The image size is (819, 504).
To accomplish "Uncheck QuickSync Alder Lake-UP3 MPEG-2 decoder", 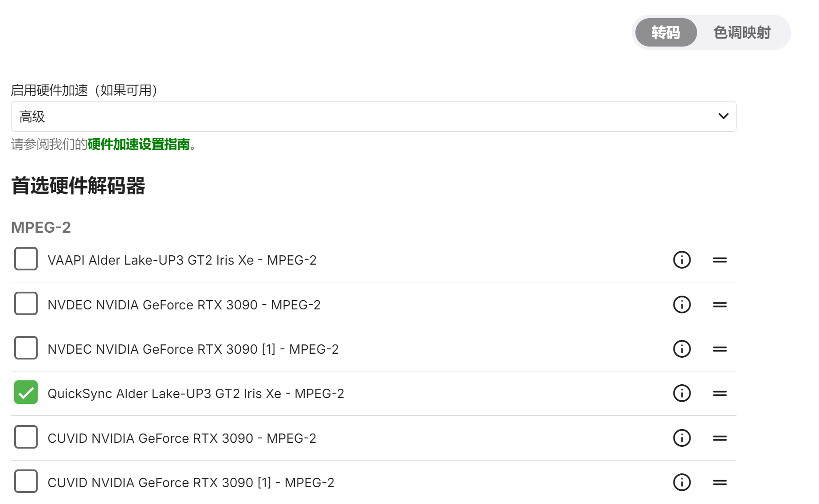I will coord(26,392).
